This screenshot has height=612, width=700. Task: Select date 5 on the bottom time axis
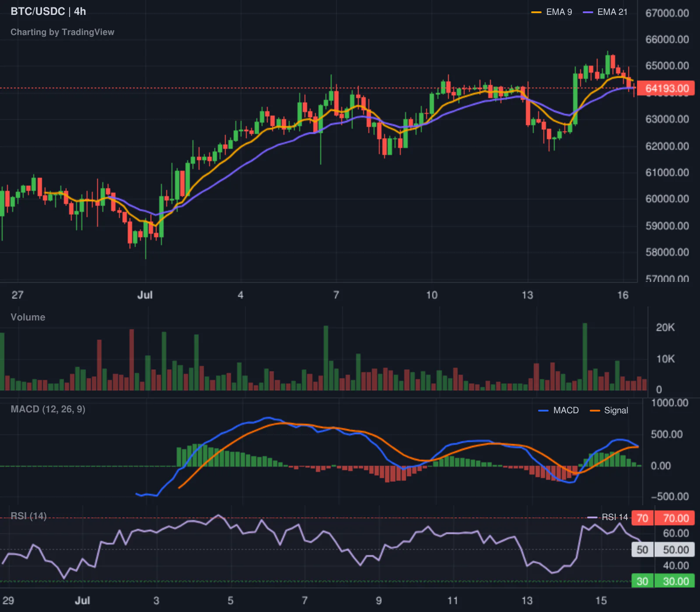click(x=231, y=601)
